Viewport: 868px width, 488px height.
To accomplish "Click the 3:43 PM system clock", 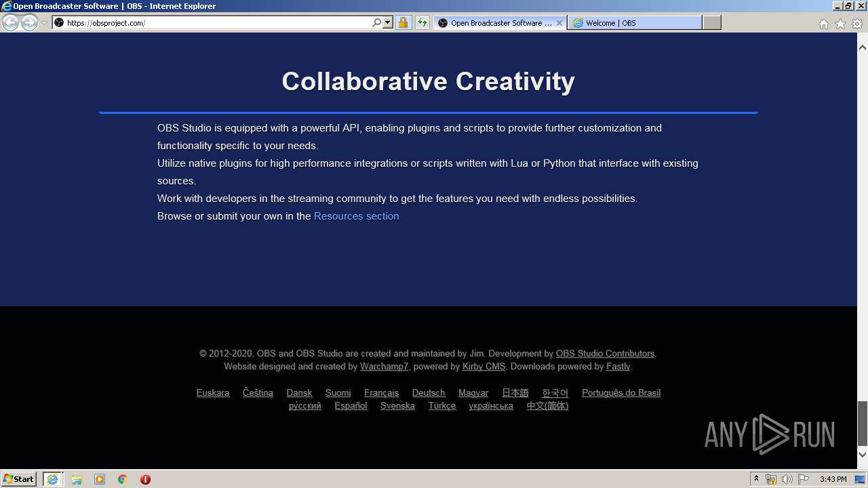I will tap(833, 479).
